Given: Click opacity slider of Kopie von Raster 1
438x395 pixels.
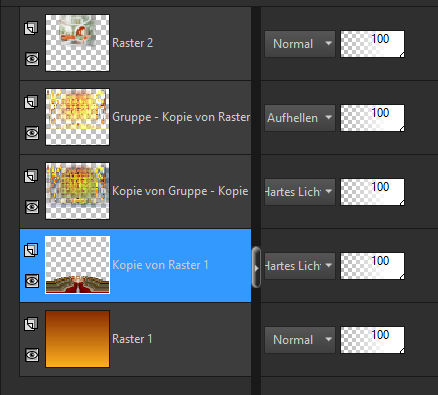Looking at the screenshot, I should point(372,266).
